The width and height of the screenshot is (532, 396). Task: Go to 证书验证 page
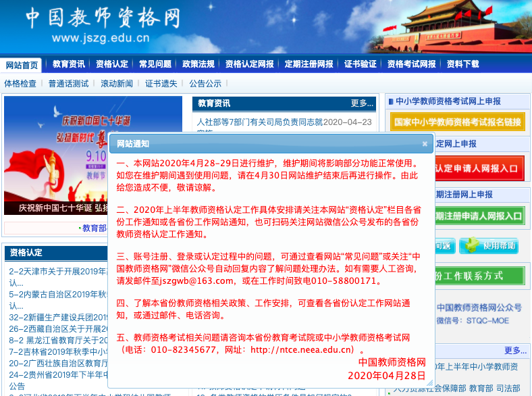pos(361,64)
